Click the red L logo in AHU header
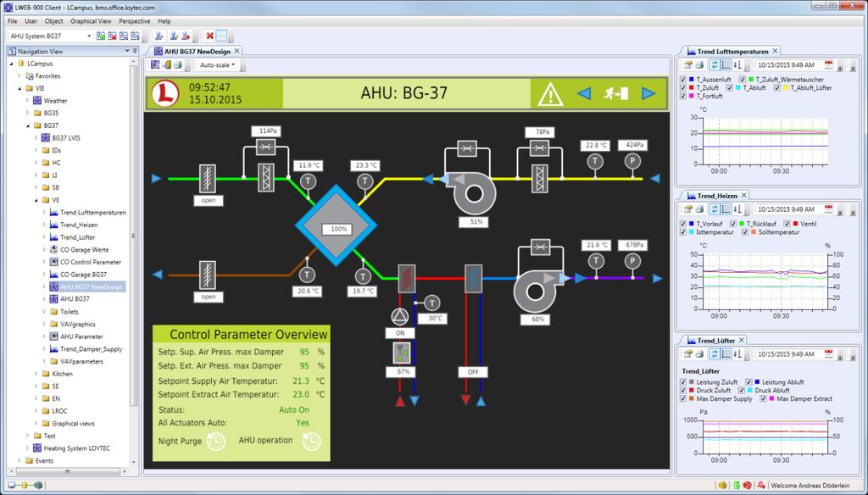868x495 pixels. point(165,93)
